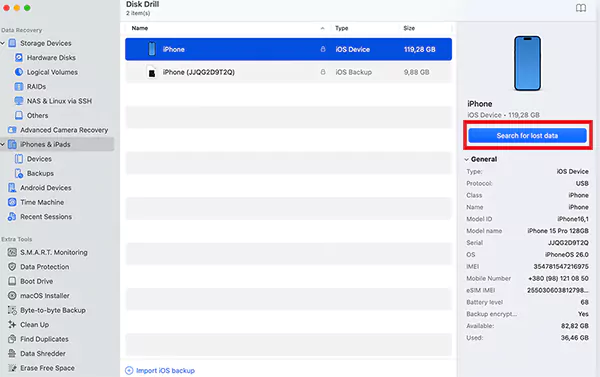The image size is (600, 377).
Task: Select the Android Devices icon
Action: pos(12,188)
